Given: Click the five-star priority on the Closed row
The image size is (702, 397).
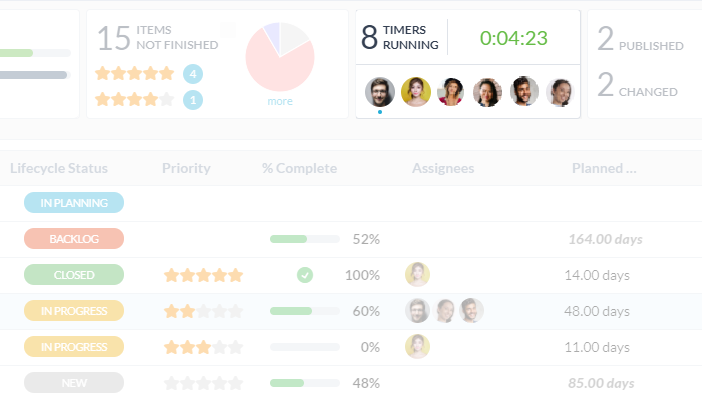Looking at the screenshot, I should pos(203,275).
